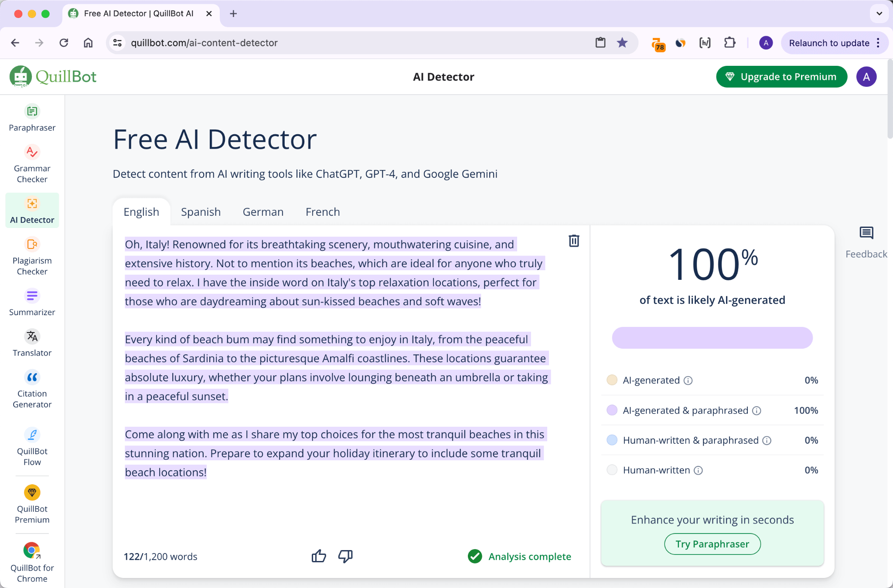Click the 122/1,200 words counter
Viewport: 893px width, 588px height.
click(160, 557)
